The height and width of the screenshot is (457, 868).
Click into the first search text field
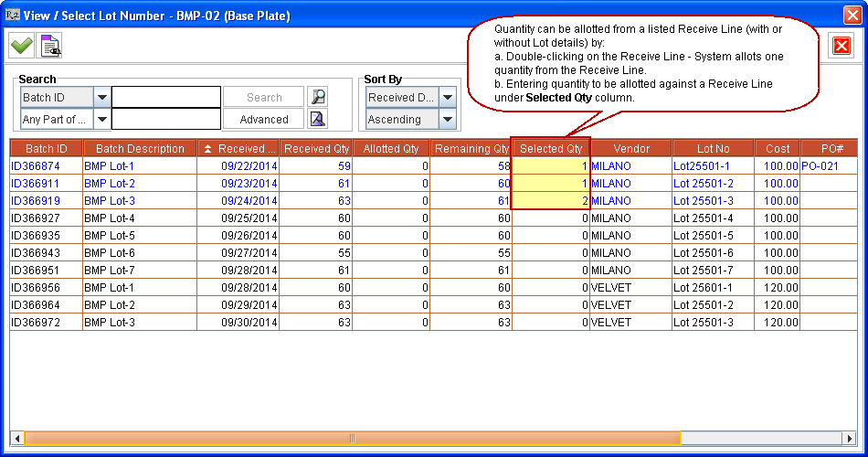166,97
